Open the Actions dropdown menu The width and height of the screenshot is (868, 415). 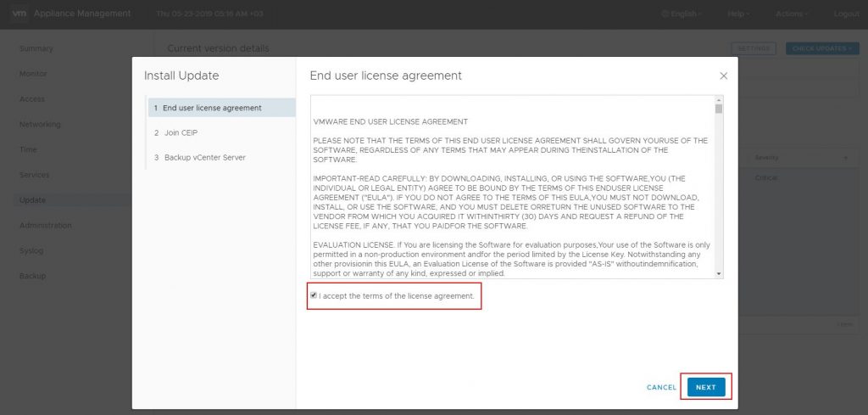click(792, 14)
